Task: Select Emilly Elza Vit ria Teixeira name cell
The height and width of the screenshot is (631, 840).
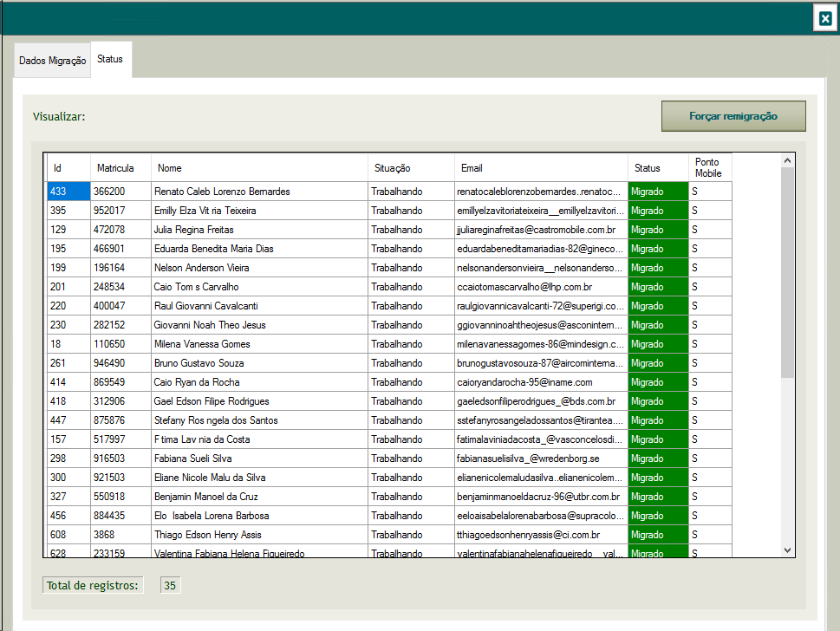Action: 259,211
